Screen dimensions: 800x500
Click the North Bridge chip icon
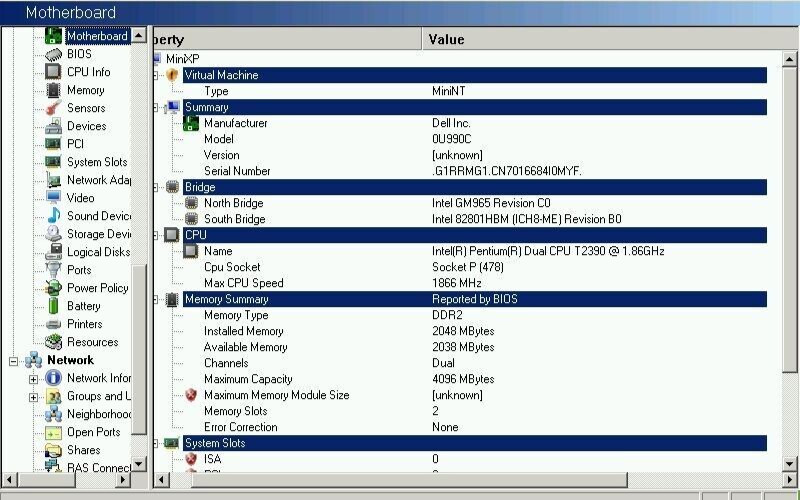pyautogui.click(x=191, y=203)
